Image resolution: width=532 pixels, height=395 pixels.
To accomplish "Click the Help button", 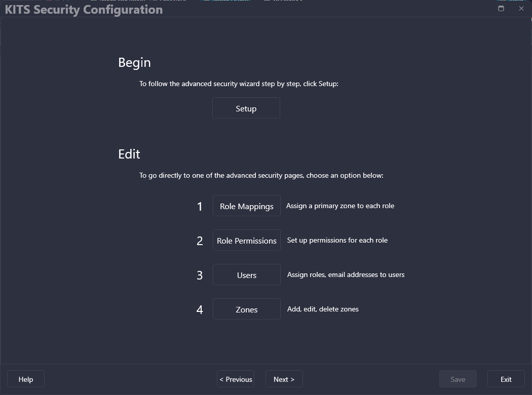I will (x=26, y=379).
